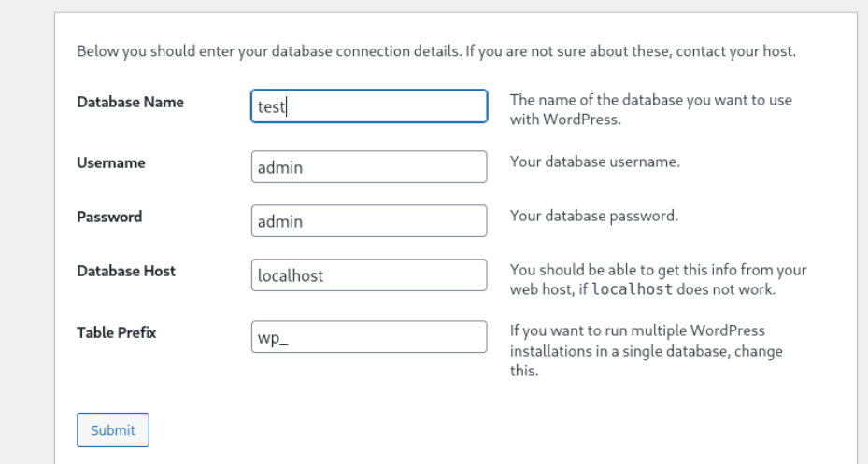
Task: Focus the Username text box
Action: pos(369,168)
